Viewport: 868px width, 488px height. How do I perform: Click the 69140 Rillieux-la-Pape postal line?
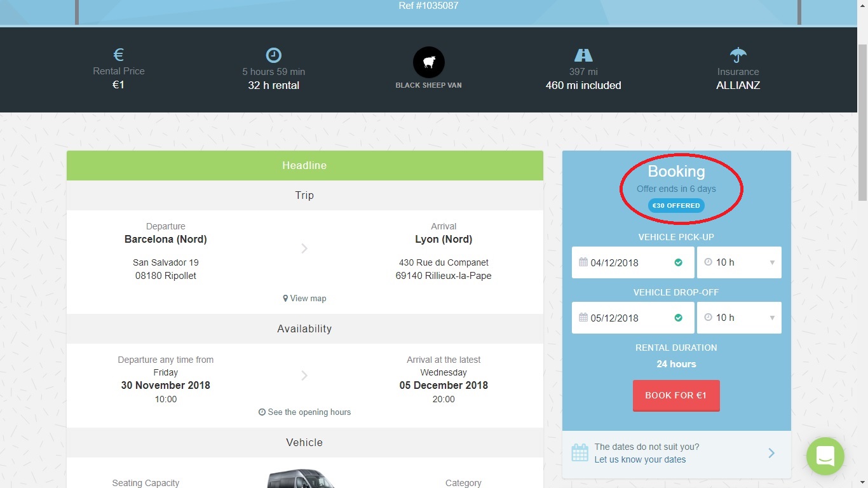click(x=444, y=276)
